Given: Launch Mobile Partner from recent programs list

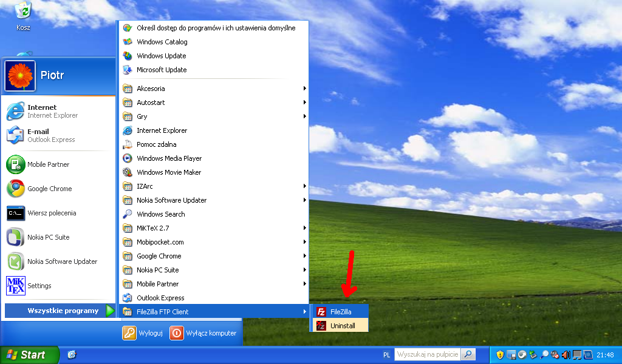Looking at the screenshot, I should (58, 164).
